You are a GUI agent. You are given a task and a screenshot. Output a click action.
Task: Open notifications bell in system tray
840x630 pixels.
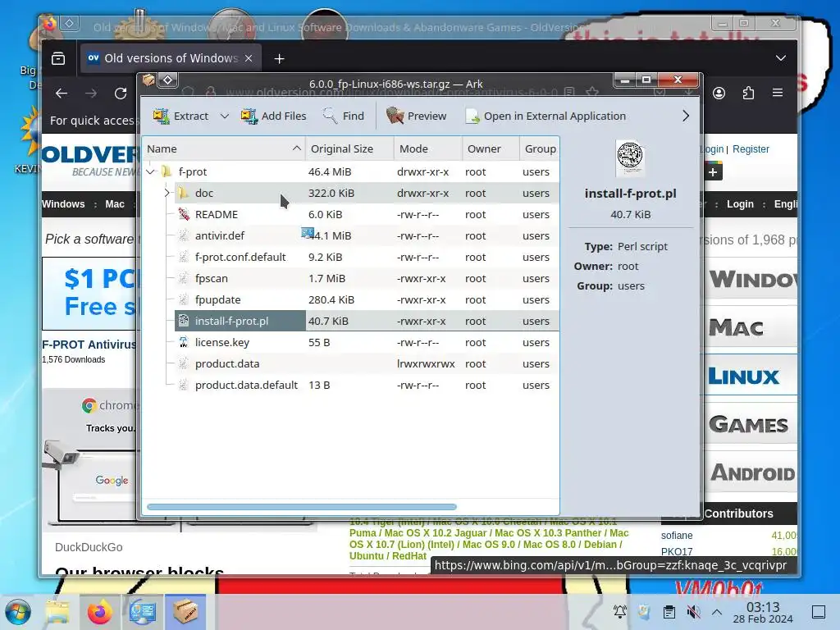620,611
